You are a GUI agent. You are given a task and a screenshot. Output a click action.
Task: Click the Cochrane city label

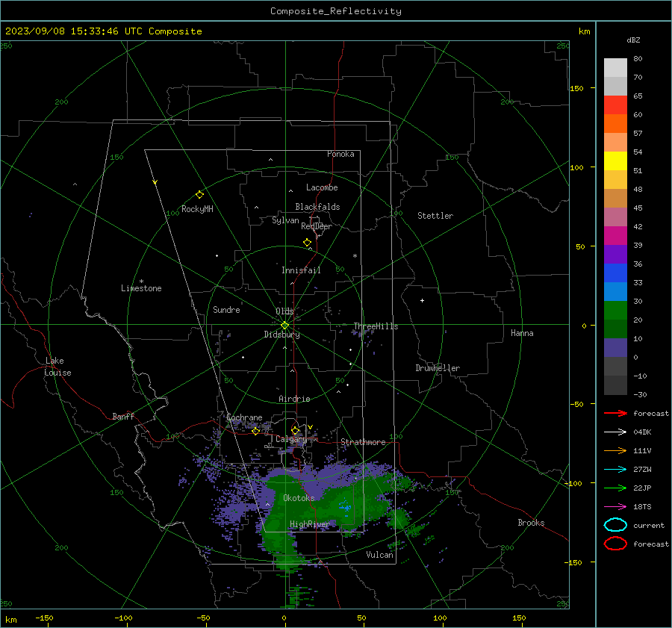(244, 417)
